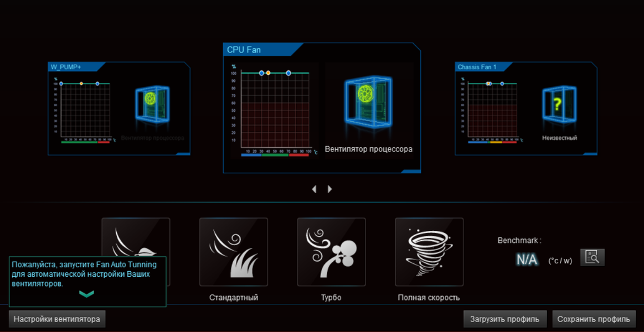This screenshot has width=644, height=332.
Task: Click the Chassis Fan 1 curve graph
Action: click(x=492, y=110)
